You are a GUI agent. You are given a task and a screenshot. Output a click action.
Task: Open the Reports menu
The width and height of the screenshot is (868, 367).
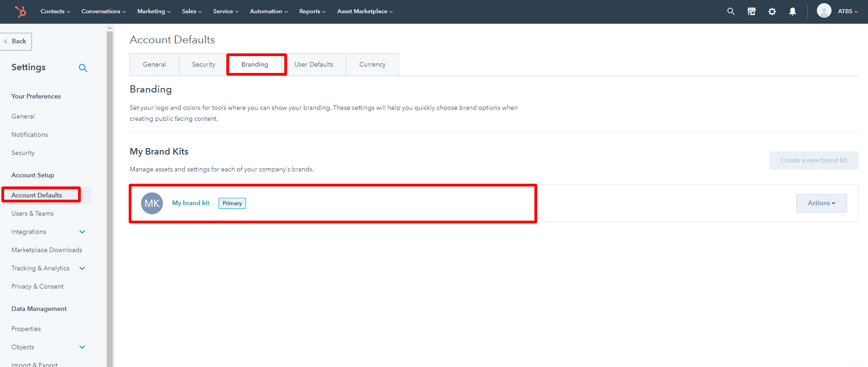point(312,11)
